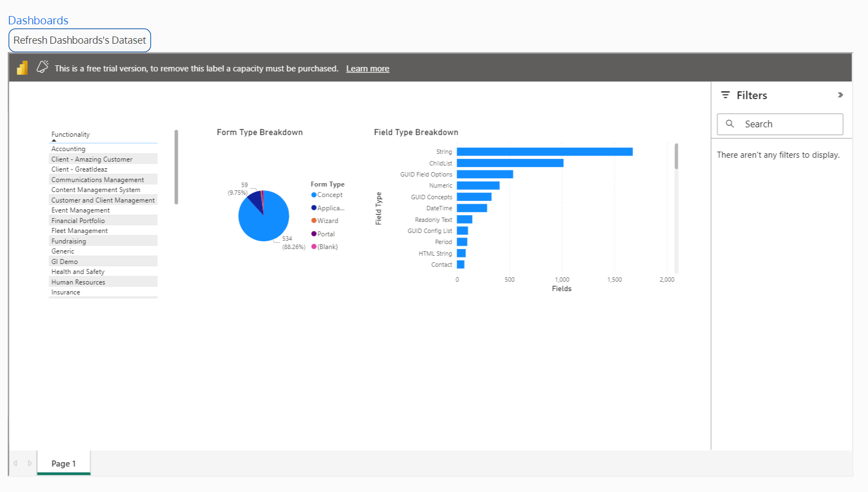Select Client - Amazing Customer row

[x=103, y=159]
